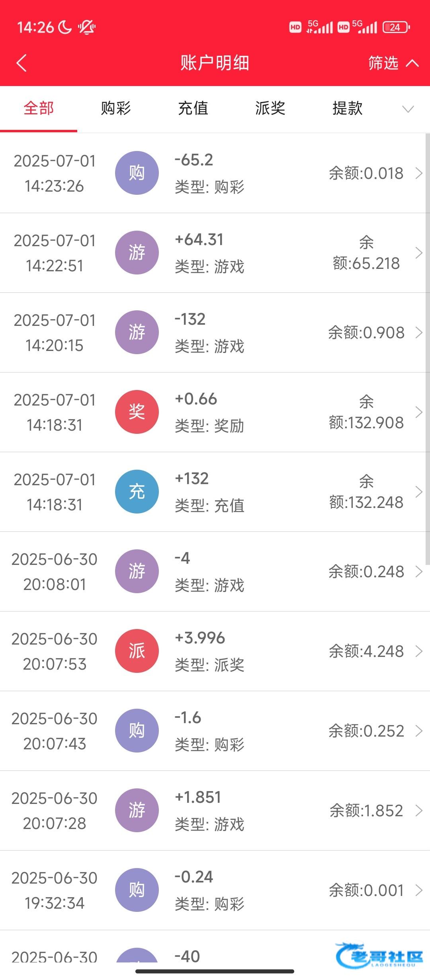Tap the 游 icon for +1.851 entry
430x980 pixels.
[137, 810]
